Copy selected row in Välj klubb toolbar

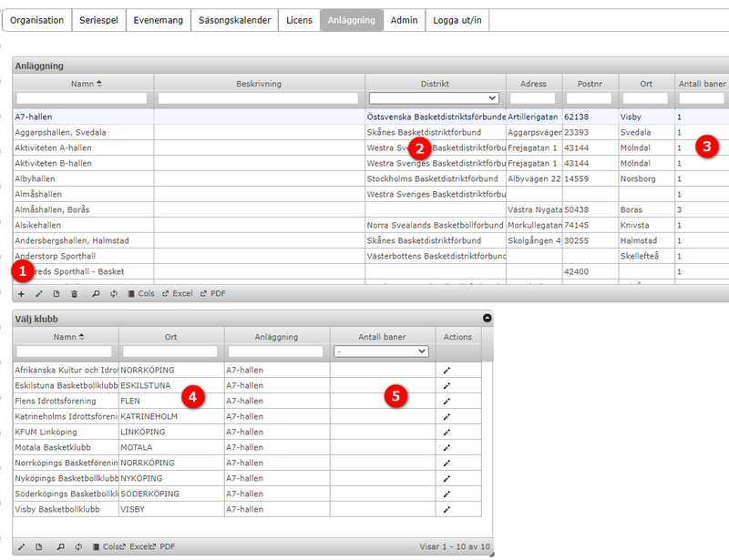pos(39,547)
